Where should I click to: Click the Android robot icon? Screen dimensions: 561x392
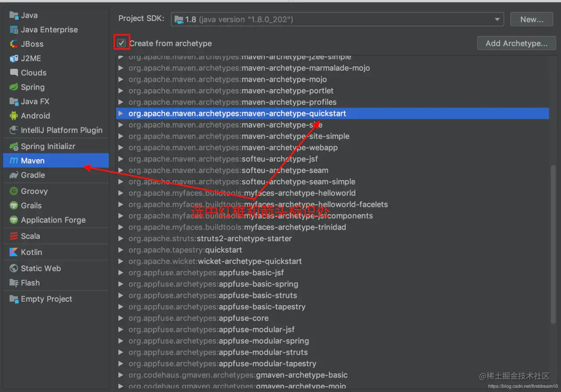14,116
